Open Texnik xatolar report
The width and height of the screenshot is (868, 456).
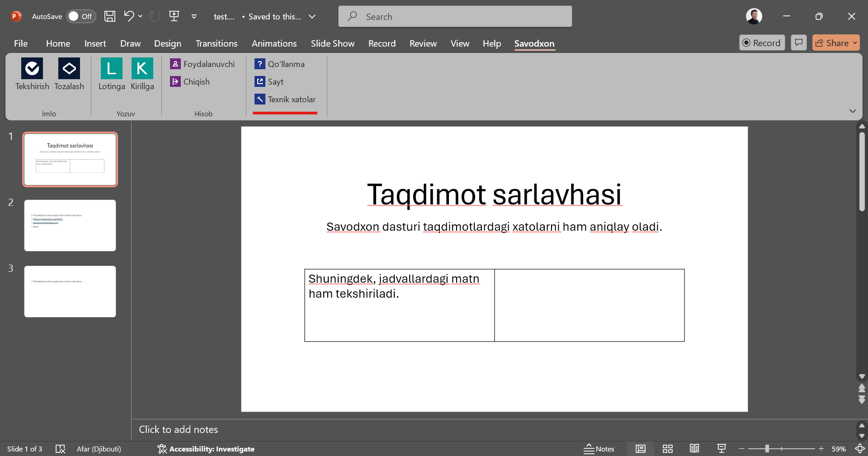coord(285,100)
